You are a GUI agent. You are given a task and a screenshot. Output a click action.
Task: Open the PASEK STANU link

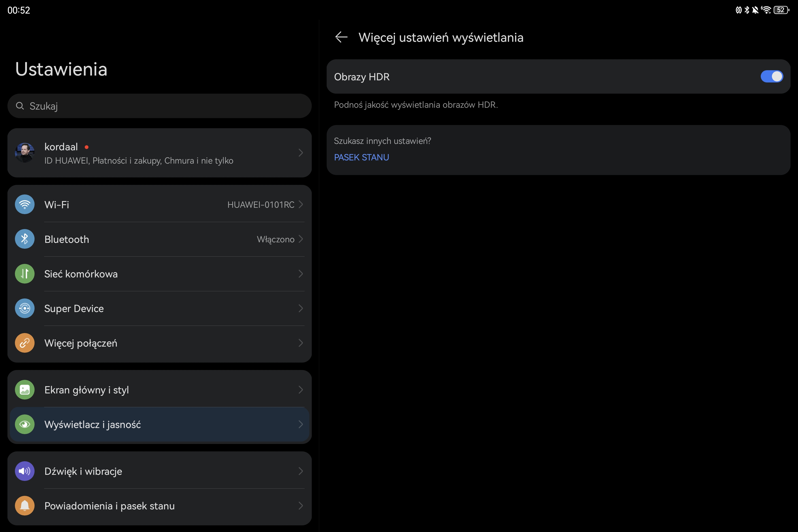(x=361, y=157)
